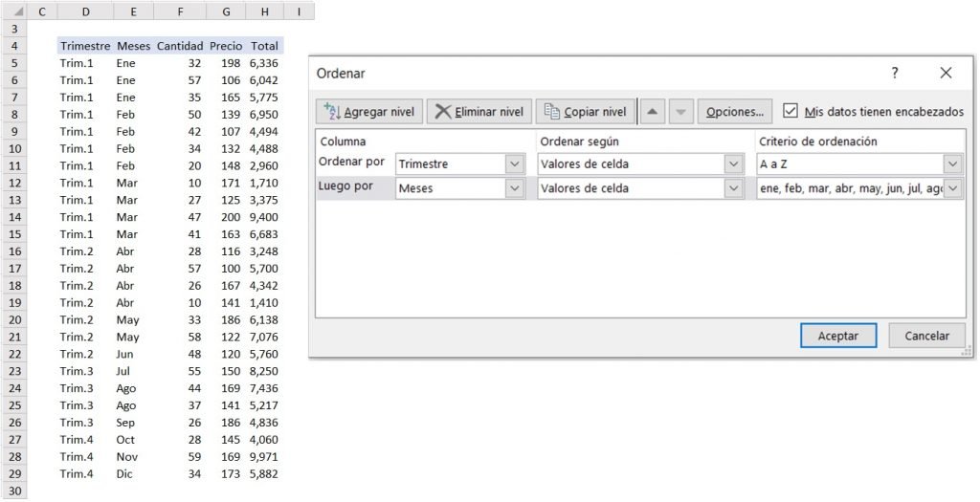This screenshot has width=980, height=502.
Task: Select the Trim.4 cell in row 27
Action: [85, 440]
